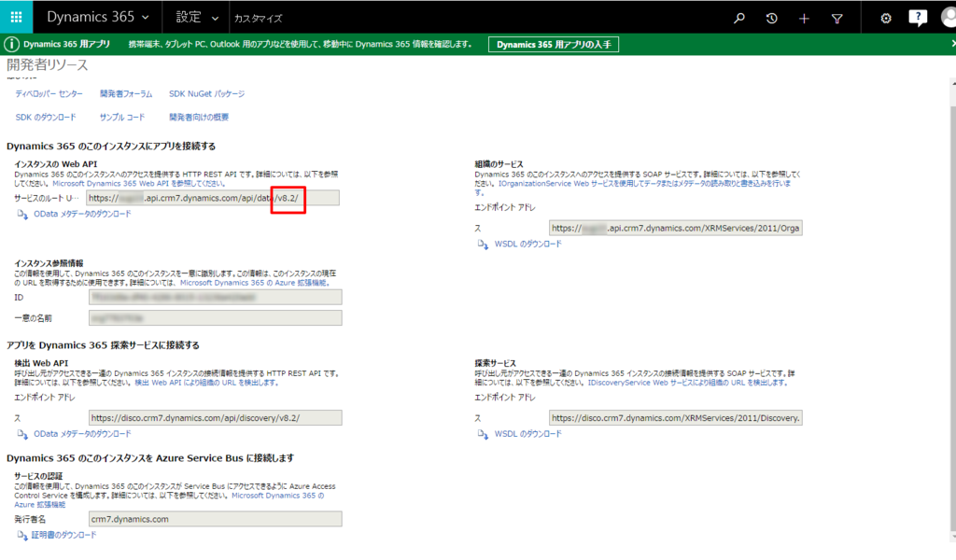This screenshot has height=560, width=956.
Task: Click the 開発者リソース page title
Action: pos(48,65)
